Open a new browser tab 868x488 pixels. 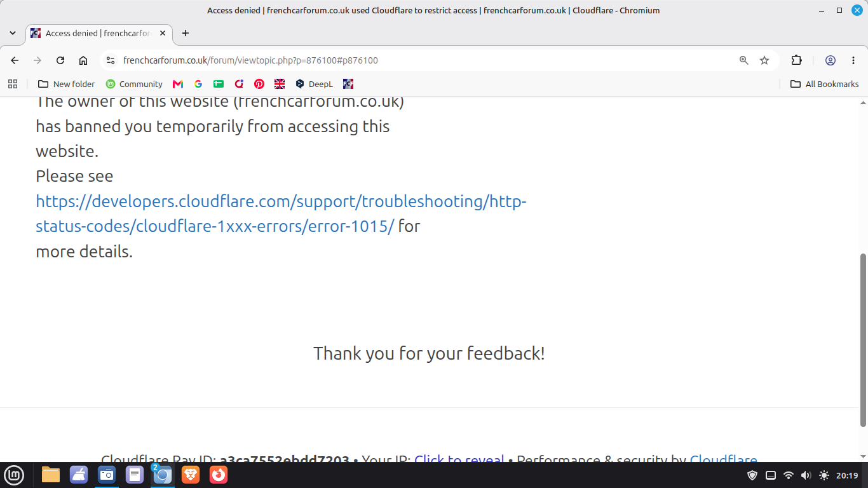tap(186, 33)
